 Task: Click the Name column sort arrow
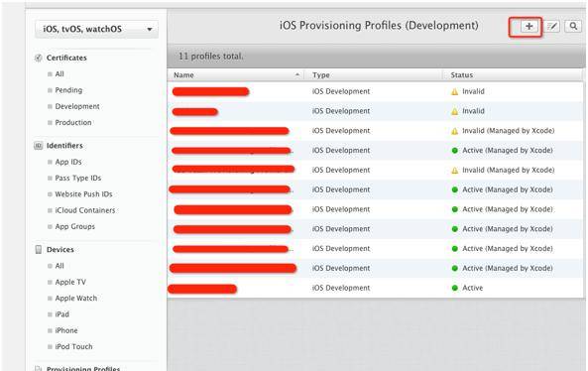297,74
